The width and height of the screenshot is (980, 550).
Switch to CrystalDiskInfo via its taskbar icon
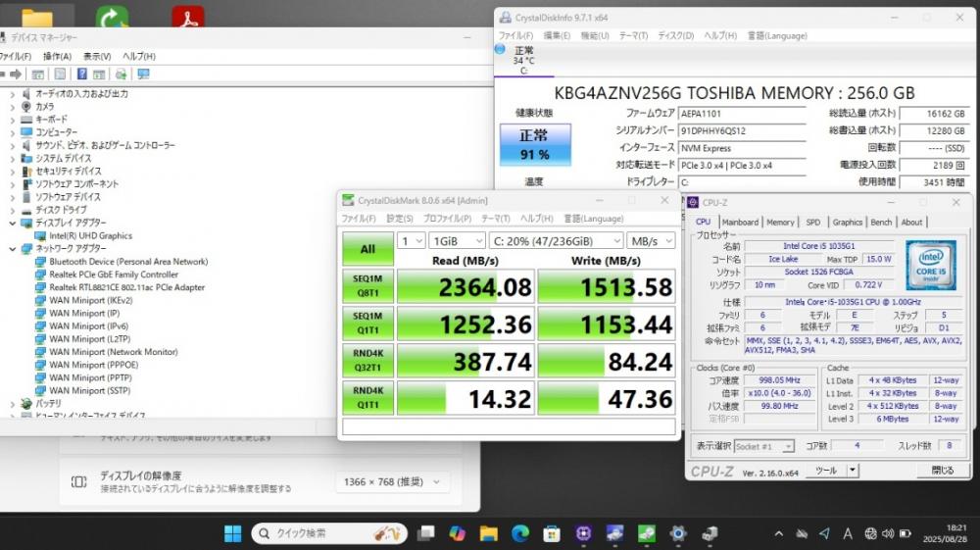pyautogui.click(x=614, y=533)
